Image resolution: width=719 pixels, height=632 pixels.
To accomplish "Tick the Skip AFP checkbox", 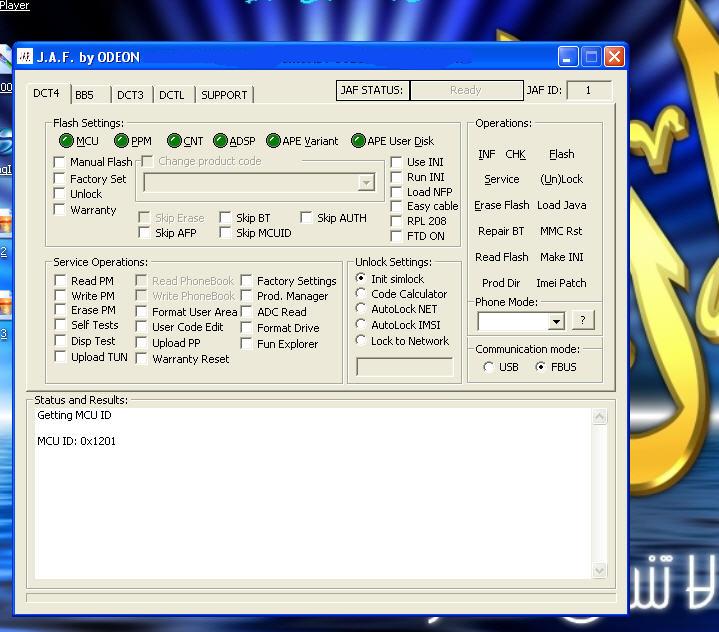I will pyautogui.click(x=144, y=233).
